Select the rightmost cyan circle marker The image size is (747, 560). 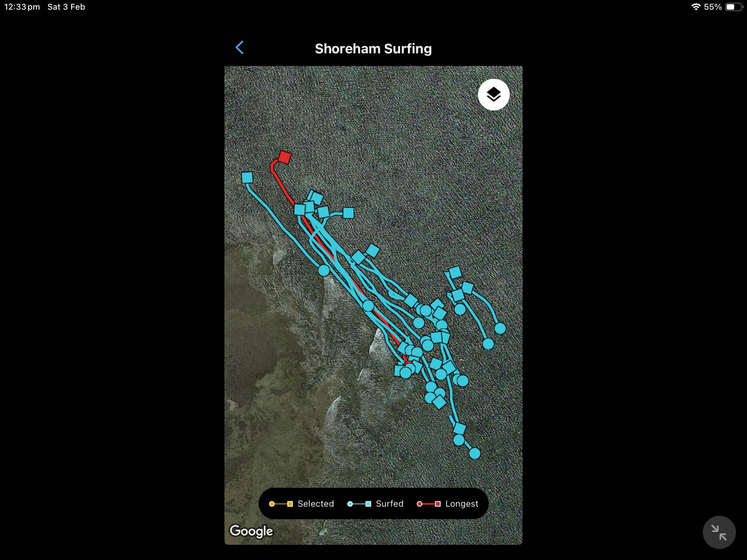click(x=500, y=328)
